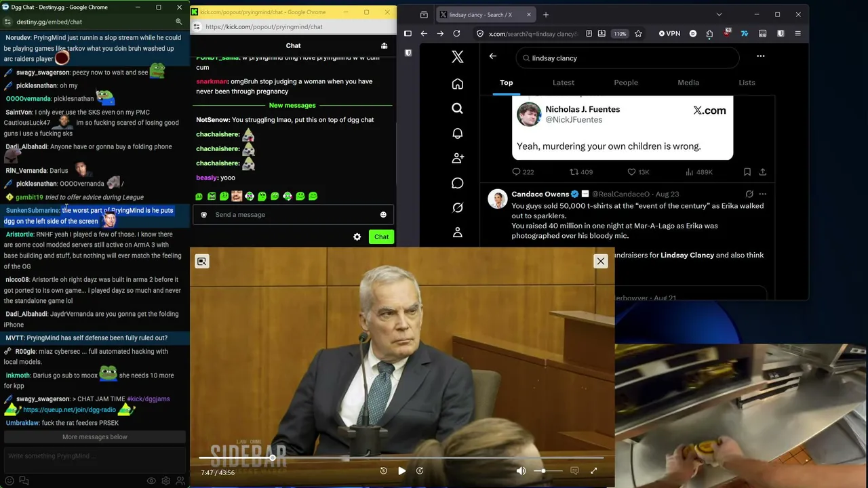This screenshot has width=868, height=488.
Task: Go back using the X search back arrow
Action: tap(493, 57)
